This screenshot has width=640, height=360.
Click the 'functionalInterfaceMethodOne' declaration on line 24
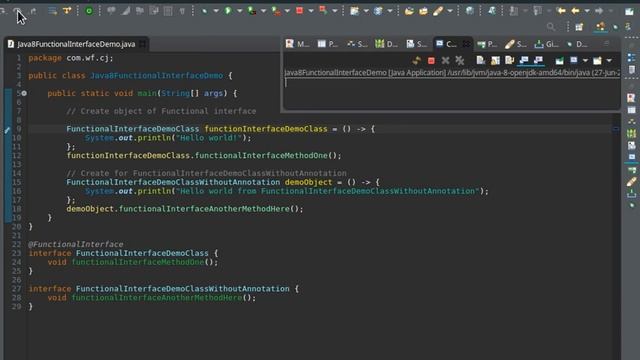coord(138,262)
